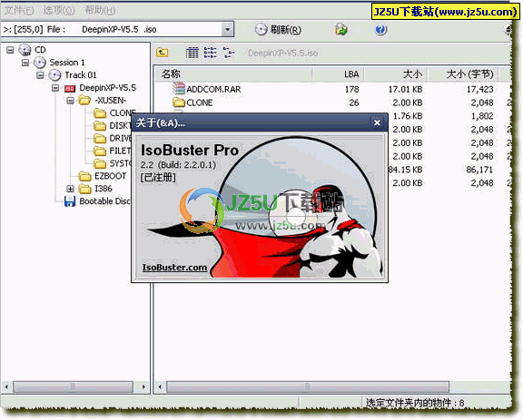Click the 刷新(R) refresh button
Viewport: 523px width, 420px height.
(278, 30)
